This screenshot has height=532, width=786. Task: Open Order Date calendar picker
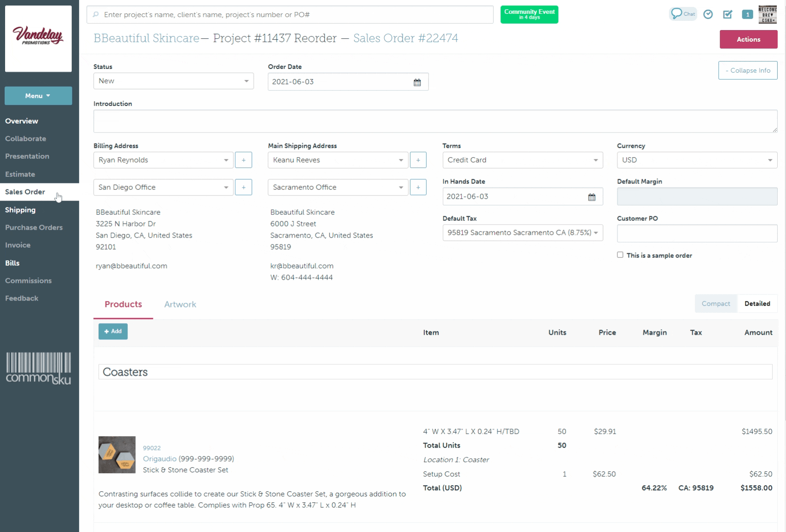(417, 82)
